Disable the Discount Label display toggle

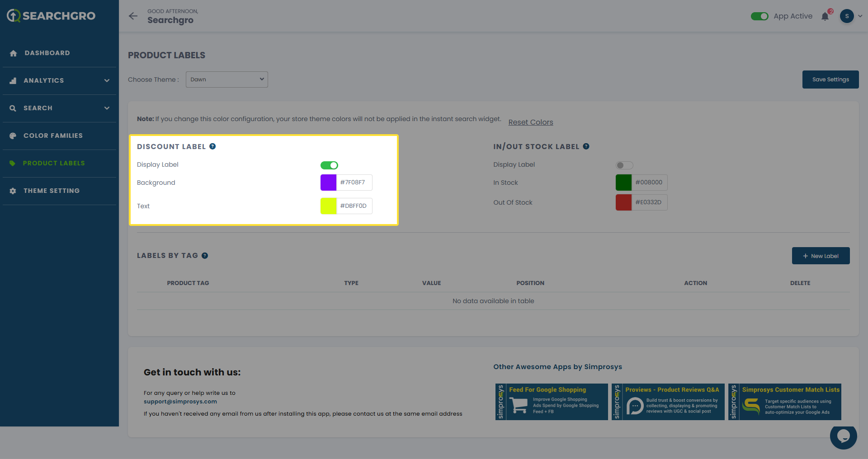click(329, 165)
